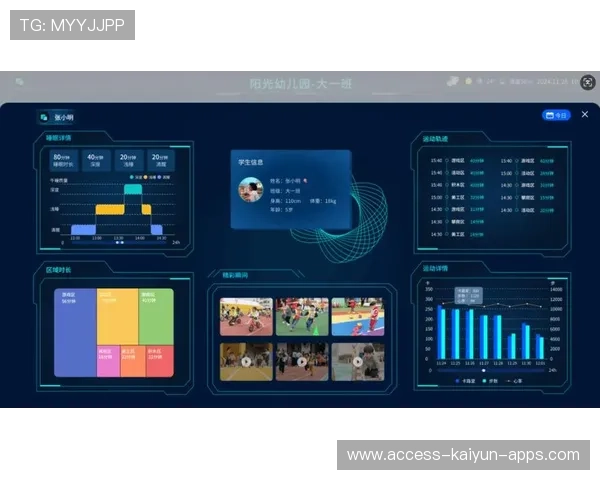Click the green block in area duration treemap
Viewport: 600px width, 480px height.
point(156,316)
